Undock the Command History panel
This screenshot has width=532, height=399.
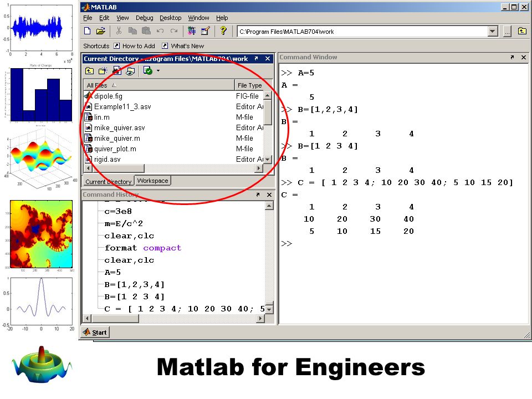[x=258, y=195]
